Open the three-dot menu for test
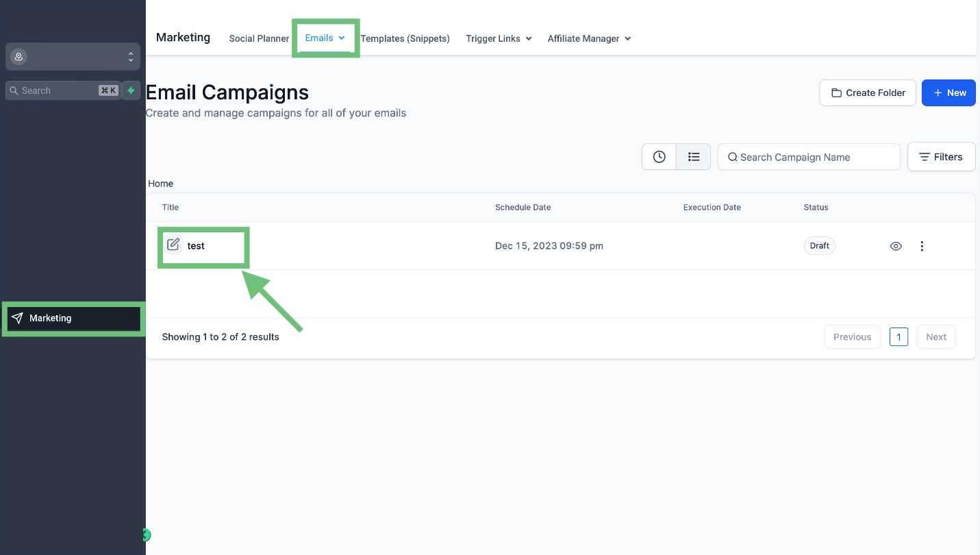This screenshot has height=555, width=980. (922, 246)
